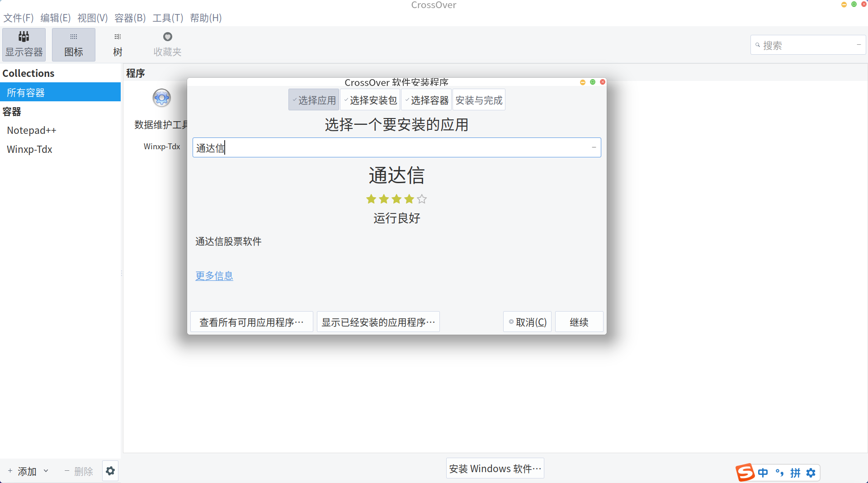The image size is (868, 483).
Task: Expand the 添加 add-container dropdown
Action: [46, 470]
